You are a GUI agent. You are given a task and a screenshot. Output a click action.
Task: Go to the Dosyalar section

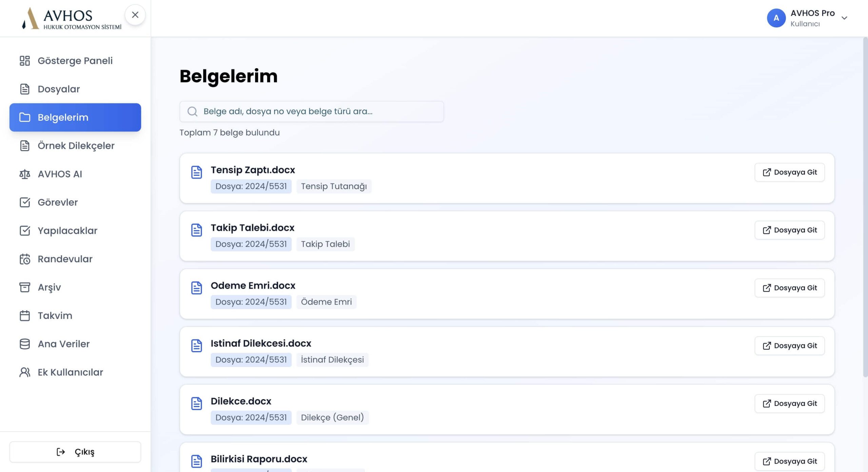tap(59, 89)
